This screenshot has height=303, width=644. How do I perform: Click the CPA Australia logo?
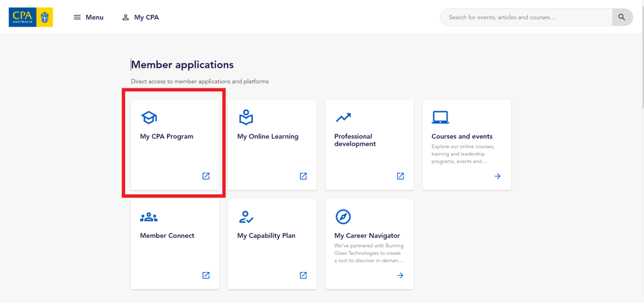(x=31, y=17)
